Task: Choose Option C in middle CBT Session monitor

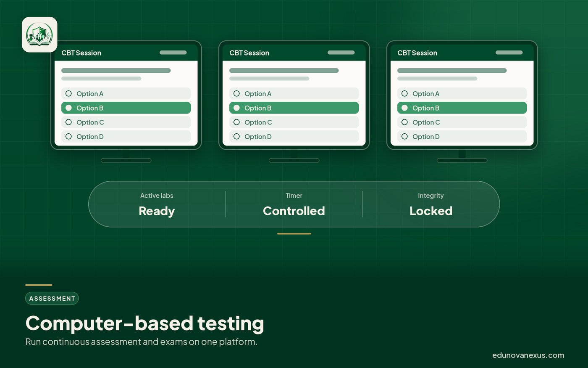Action: [x=294, y=122]
